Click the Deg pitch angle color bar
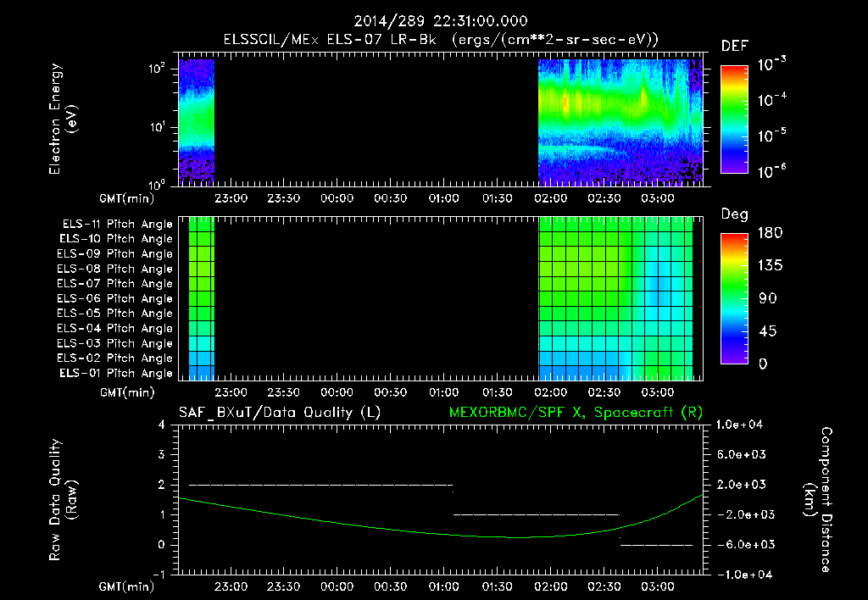868x600 pixels. (734, 298)
